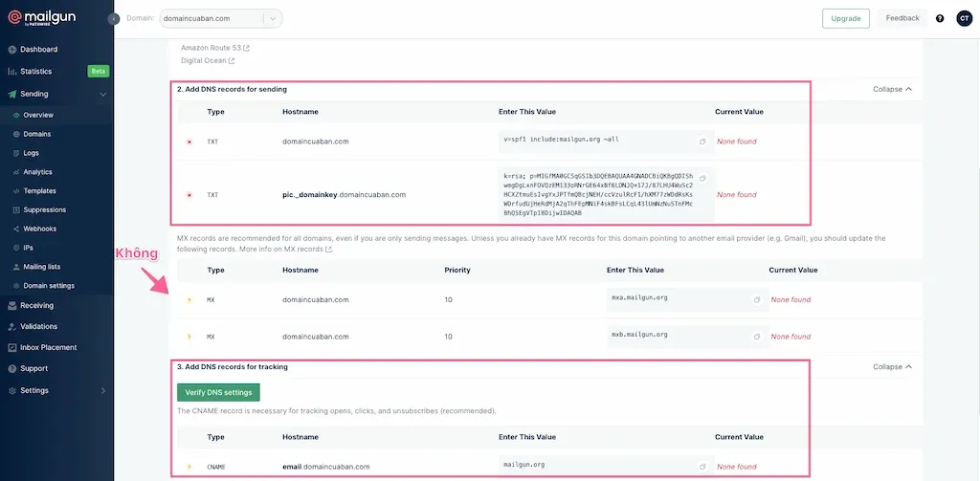Click the Feedback button
Viewport: 980px width, 481px height.
pyautogui.click(x=902, y=18)
